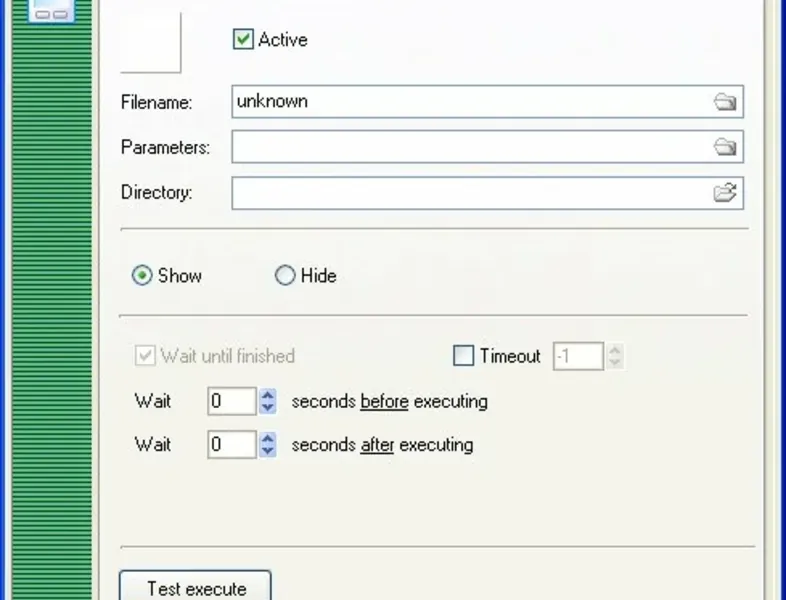Select the Show radio button
This screenshot has height=600, width=786.
pos(143,276)
